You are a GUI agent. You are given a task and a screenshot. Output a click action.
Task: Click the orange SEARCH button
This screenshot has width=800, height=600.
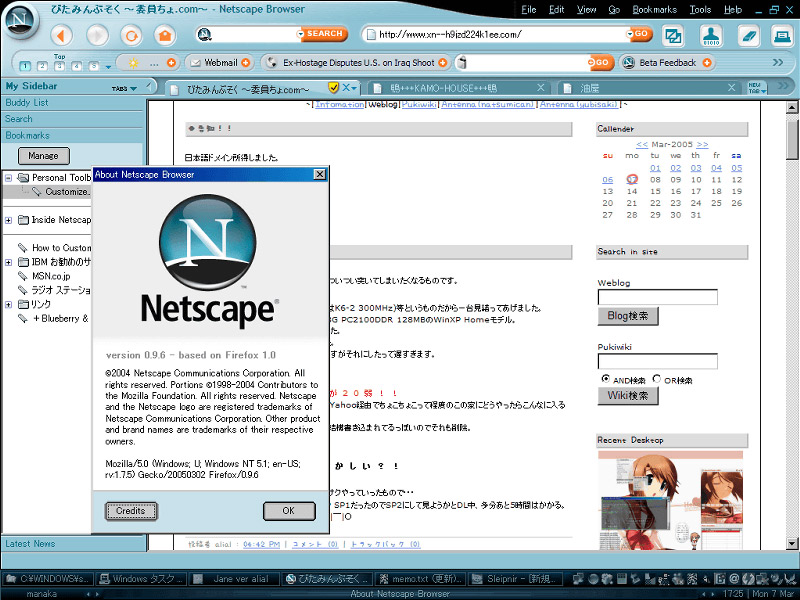click(x=324, y=34)
